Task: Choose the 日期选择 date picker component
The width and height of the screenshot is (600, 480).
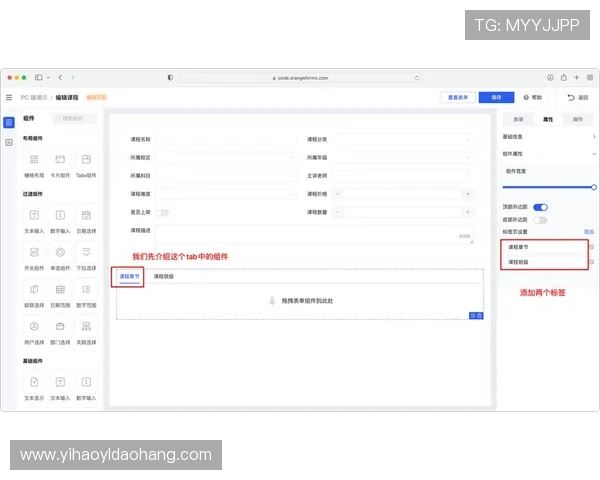Action: (86, 220)
